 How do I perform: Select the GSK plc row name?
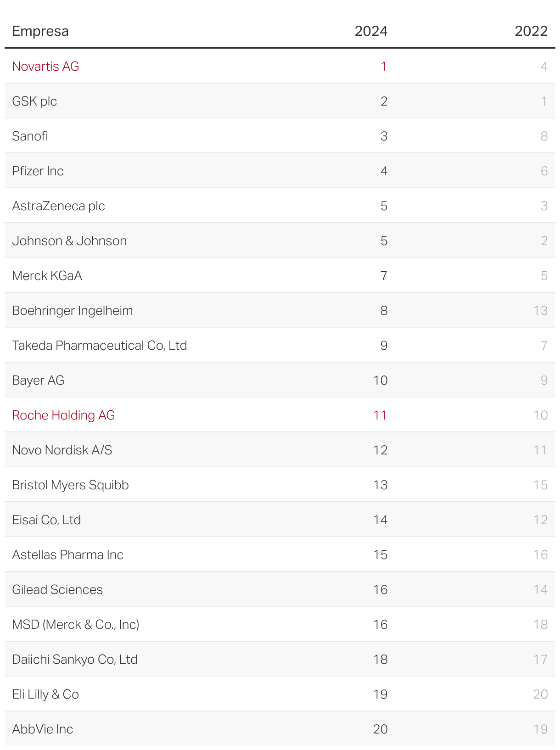pos(34,101)
